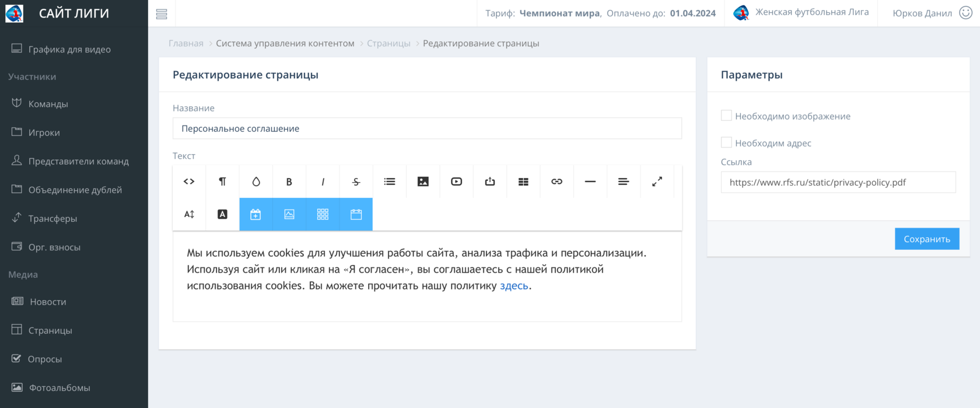Toggle sidebar with hamburger icon

162,14
